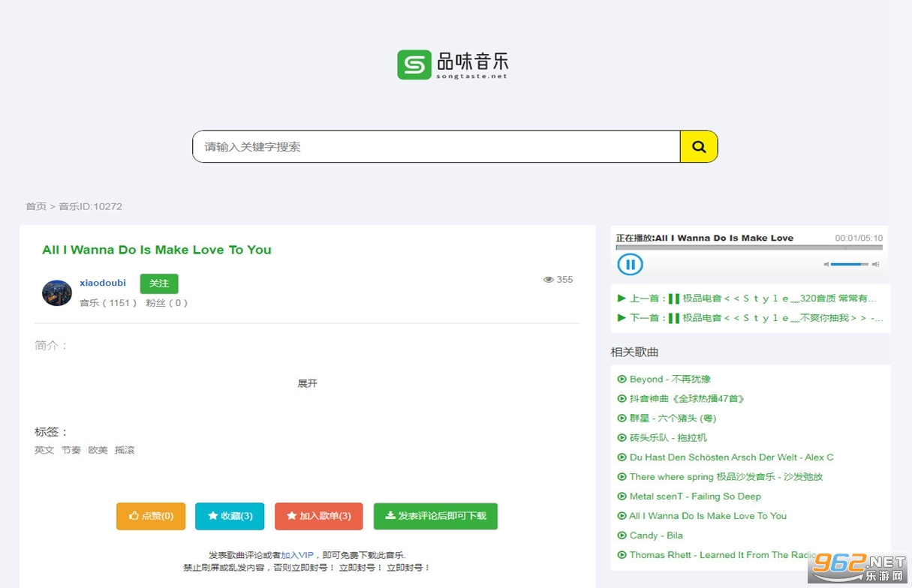Screen dimensions: 912x588
Task: Open the 加入VIP link
Action: [x=297, y=555]
